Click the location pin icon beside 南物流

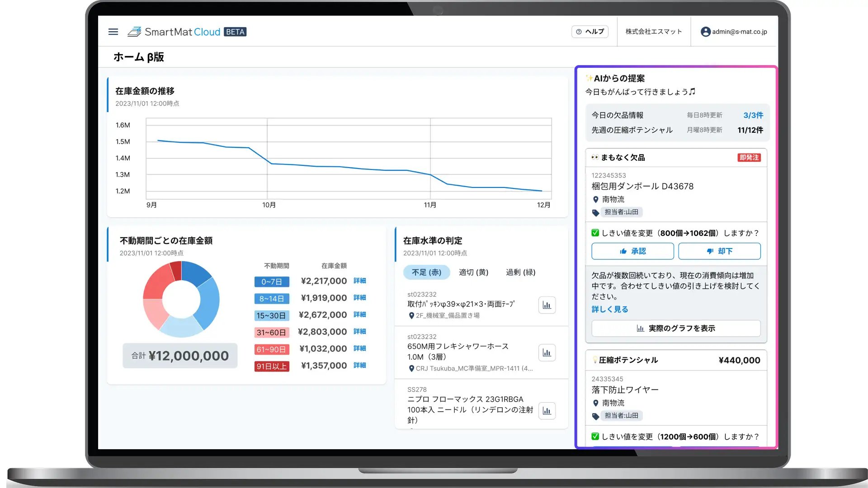[x=595, y=199]
